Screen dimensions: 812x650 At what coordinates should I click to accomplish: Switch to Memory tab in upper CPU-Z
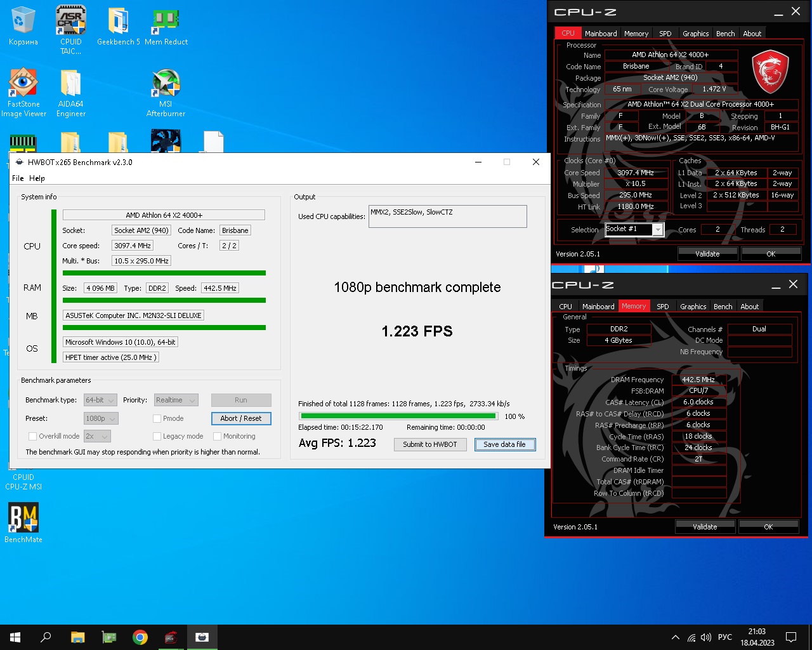point(636,34)
